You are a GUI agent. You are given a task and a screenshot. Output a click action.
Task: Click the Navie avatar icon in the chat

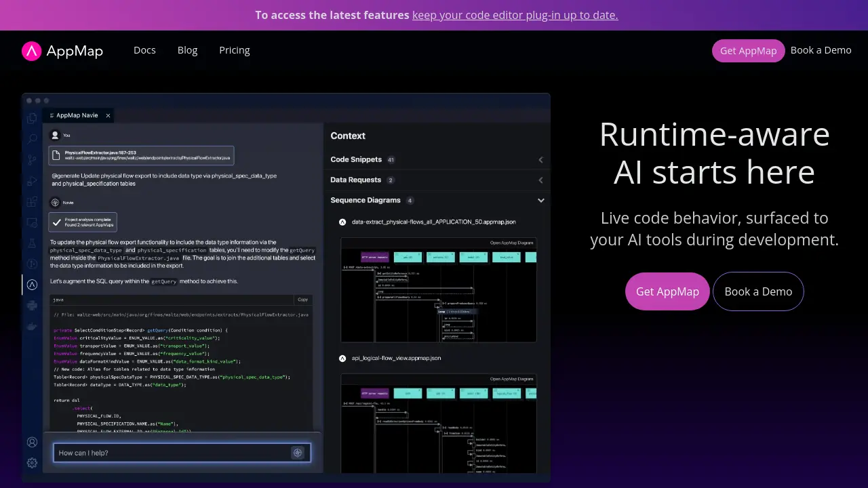coord(56,202)
